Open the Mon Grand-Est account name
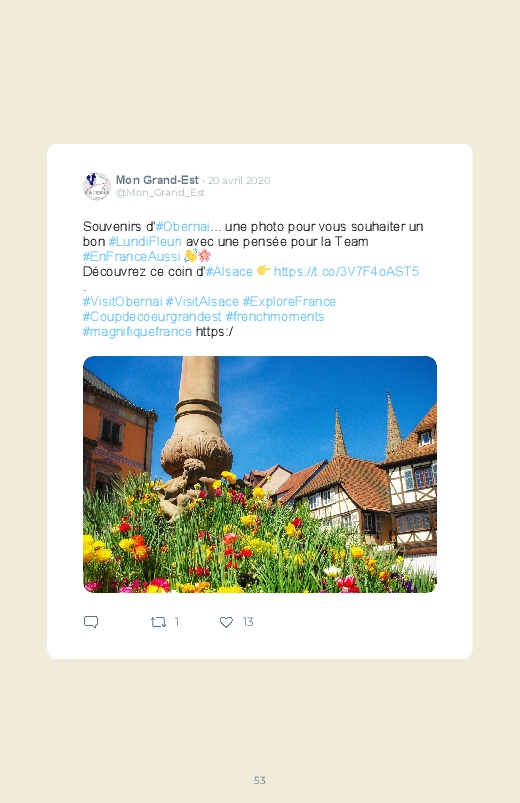This screenshot has height=803, width=520. (157, 180)
